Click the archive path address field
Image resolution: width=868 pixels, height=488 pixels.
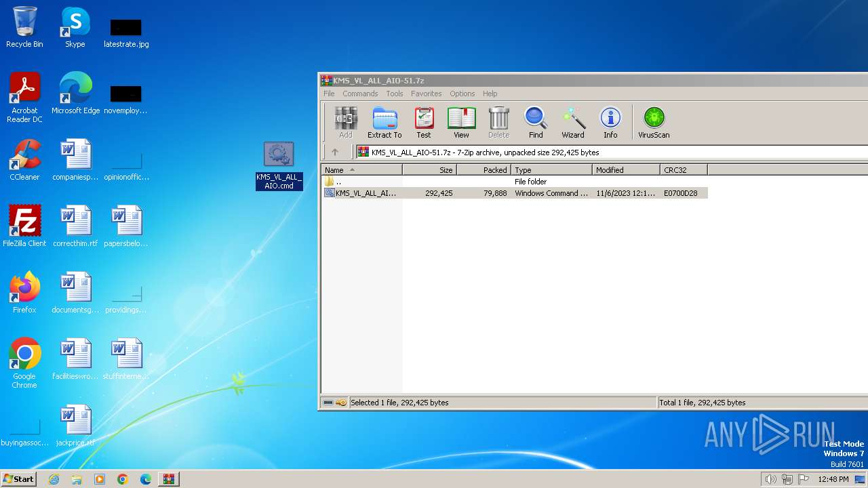[x=612, y=152]
